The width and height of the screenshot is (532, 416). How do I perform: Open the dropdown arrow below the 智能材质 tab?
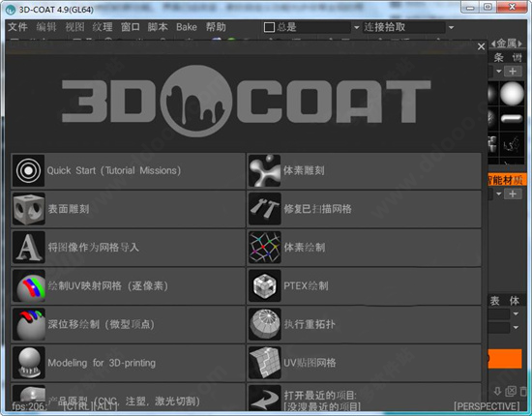coord(498,193)
